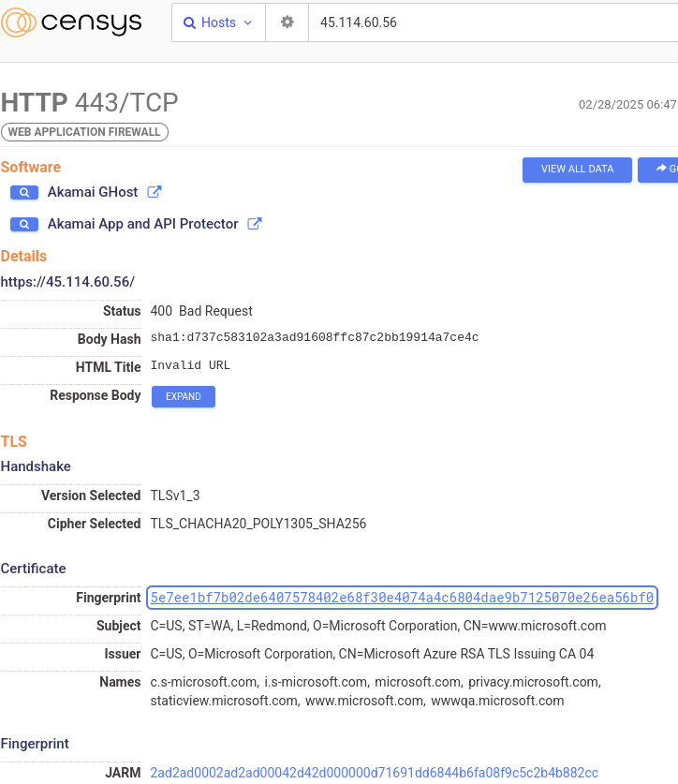Search for Akamai App and API Protector
The width and height of the screenshot is (678, 784).
click(24, 225)
